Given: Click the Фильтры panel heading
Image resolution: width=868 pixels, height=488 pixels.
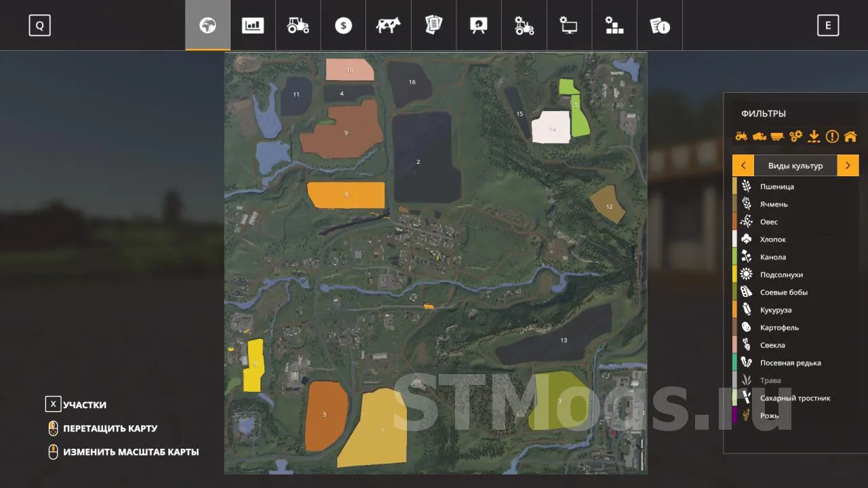Looking at the screenshot, I should pyautogui.click(x=764, y=114).
